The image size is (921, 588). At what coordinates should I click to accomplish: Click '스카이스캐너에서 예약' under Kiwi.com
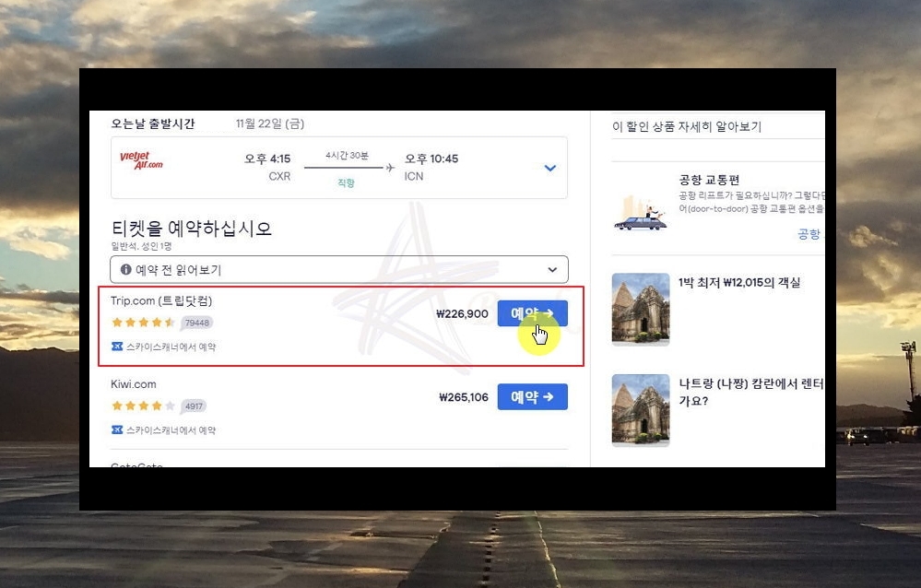click(x=171, y=430)
